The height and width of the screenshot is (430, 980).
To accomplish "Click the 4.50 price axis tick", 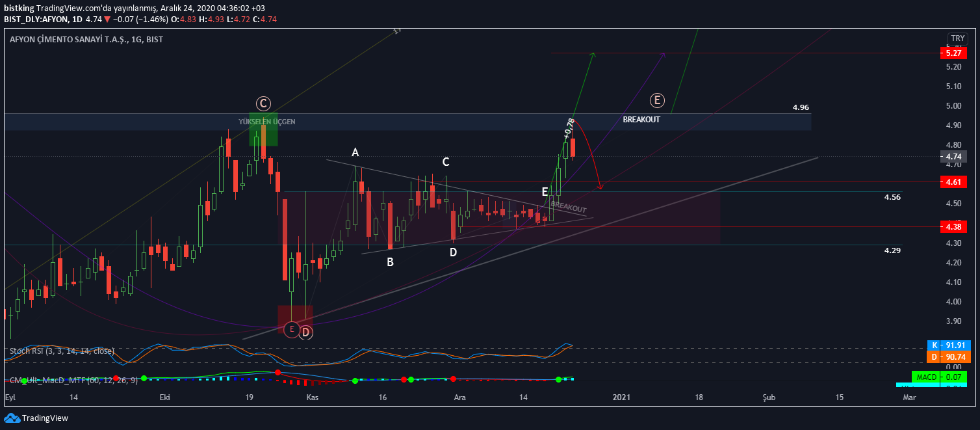I will (954, 204).
